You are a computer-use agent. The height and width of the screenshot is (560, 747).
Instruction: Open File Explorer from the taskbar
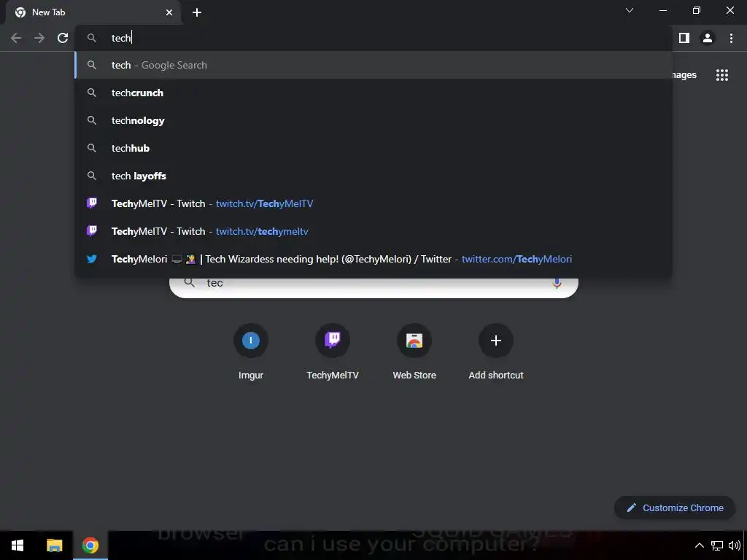pyautogui.click(x=54, y=545)
